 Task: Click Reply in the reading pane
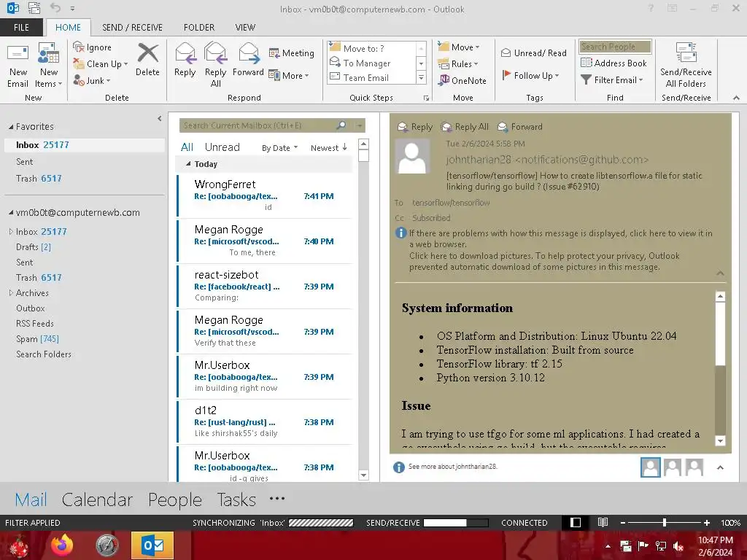click(415, 127)
